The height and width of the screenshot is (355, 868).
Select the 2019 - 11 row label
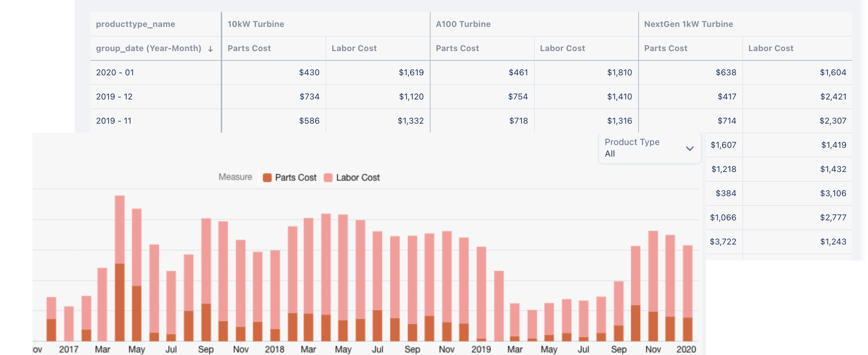(114, 121)
